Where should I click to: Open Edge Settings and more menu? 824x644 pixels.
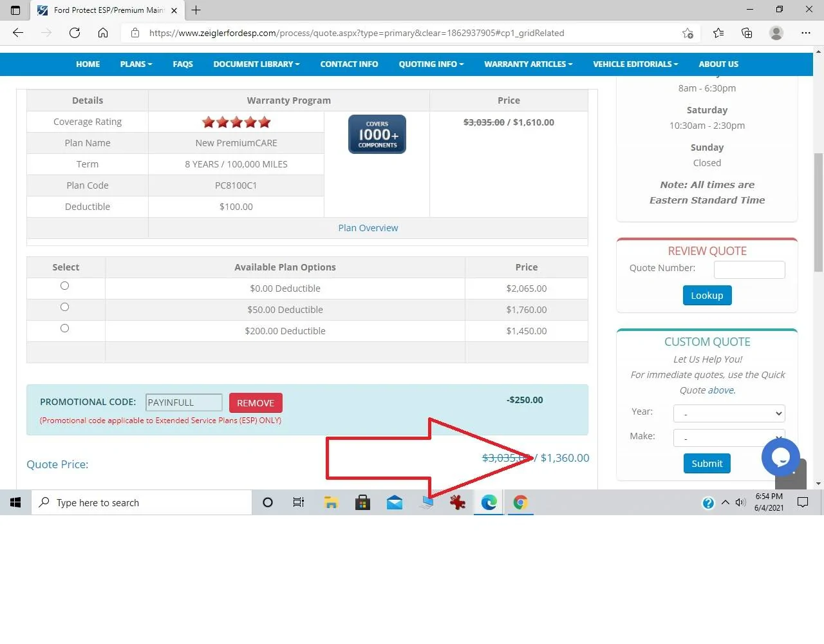pos(806,33)
